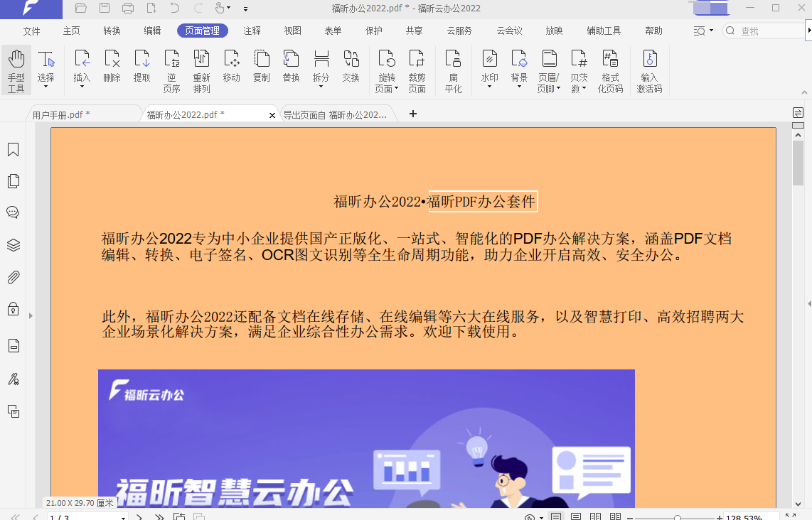Open the Layers panel from the sidebar
812x520 pixels.
coord(13,246)
